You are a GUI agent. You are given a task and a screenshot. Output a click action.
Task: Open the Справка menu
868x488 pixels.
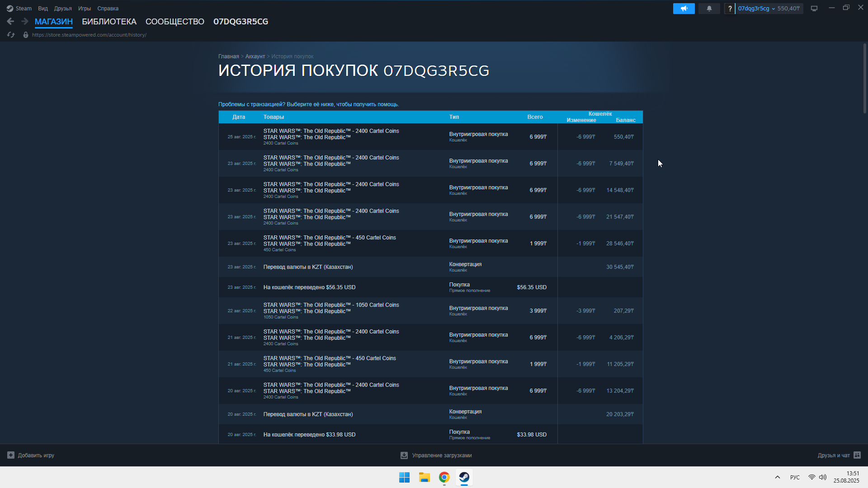pos(108,9)
